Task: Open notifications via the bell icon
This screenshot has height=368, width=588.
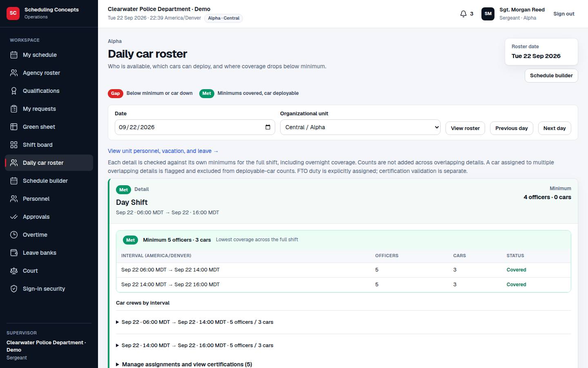Action: (463, 14)
